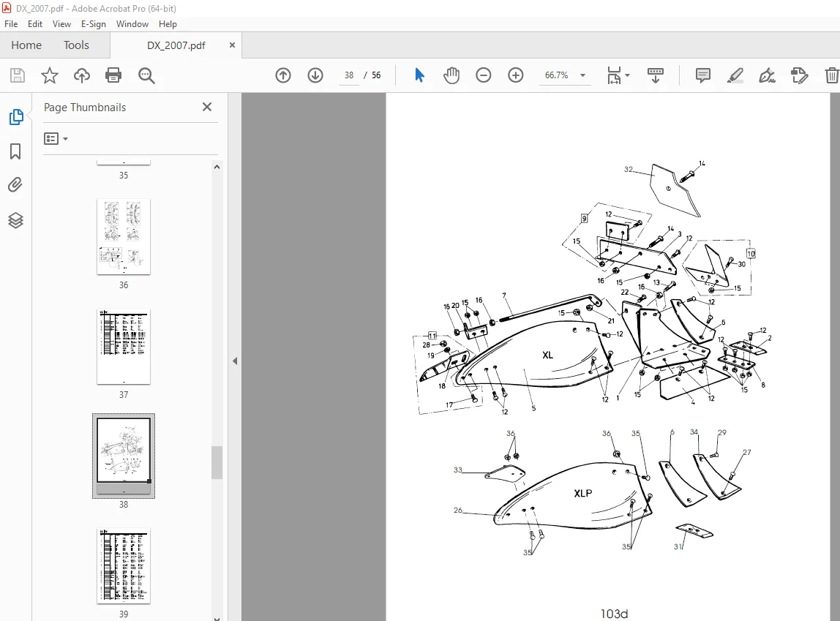Open the File menu

(11, 24)
